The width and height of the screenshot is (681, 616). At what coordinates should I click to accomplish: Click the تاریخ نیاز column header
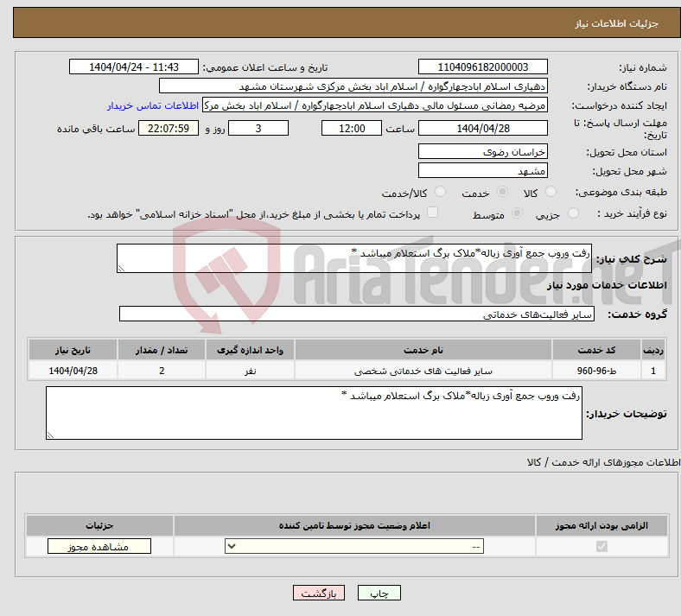click(73, 350)
